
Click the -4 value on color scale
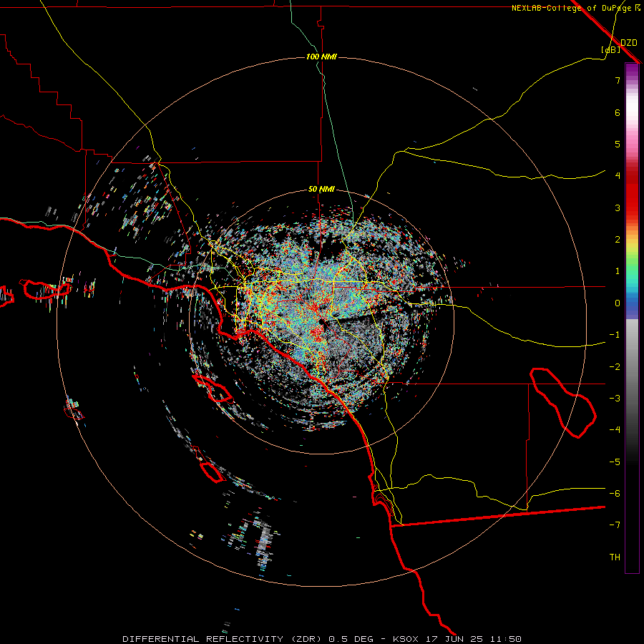(x=615, y=430)
